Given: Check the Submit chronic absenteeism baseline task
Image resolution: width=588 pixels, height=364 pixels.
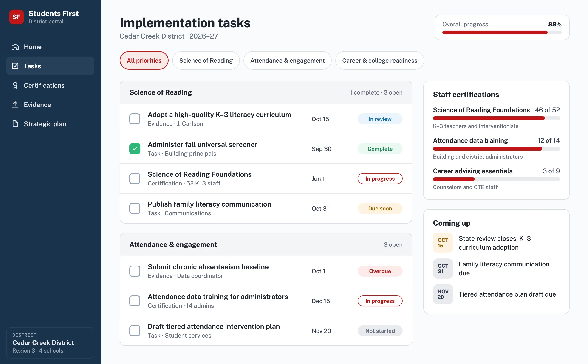Looking at the screenshot, I should click(135, 271).
